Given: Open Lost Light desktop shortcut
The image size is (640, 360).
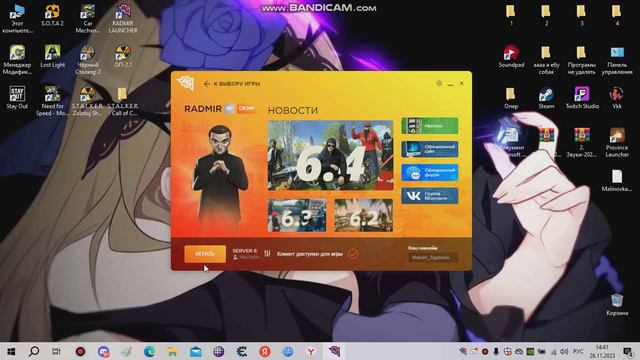Looking at the screenshot, I should tap(52, 57).
